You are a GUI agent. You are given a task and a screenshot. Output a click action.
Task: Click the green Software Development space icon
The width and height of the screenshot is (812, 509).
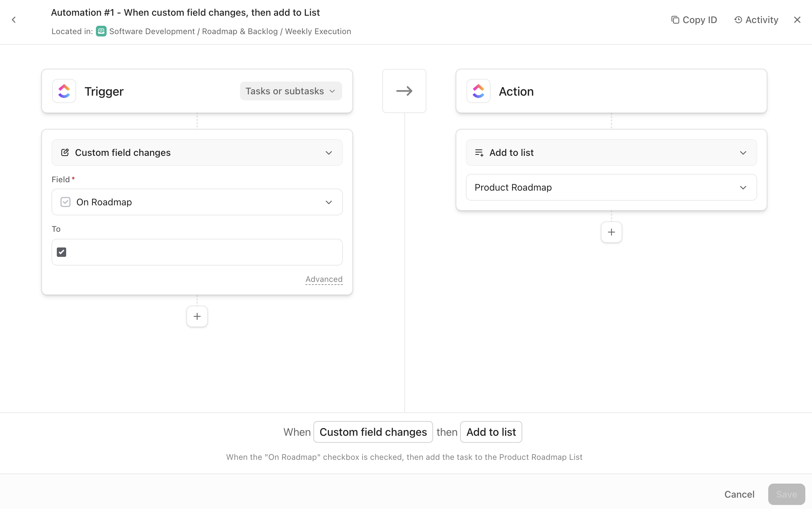click(101, 31)
